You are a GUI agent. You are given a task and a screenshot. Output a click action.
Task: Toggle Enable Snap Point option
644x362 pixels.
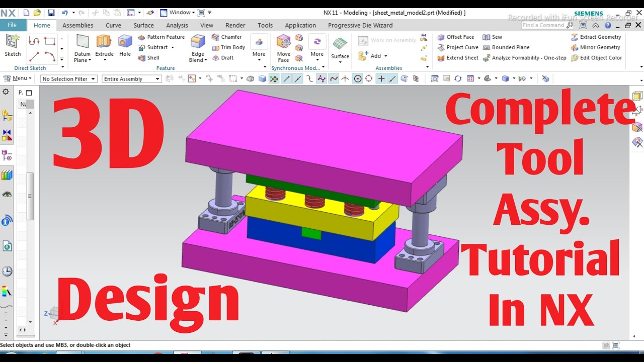pyautogui.click(x=274, y=79)
